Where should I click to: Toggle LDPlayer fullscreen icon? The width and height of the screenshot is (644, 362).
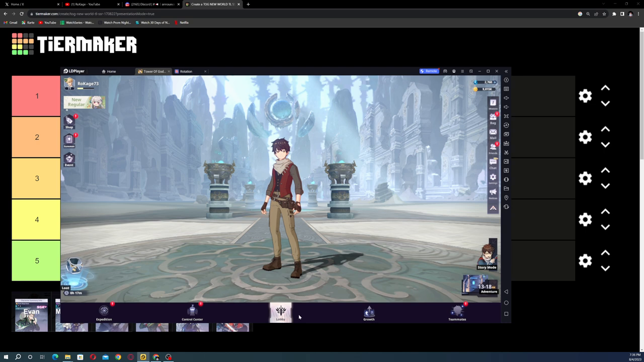pyautogui.click(x=506, y=116)
